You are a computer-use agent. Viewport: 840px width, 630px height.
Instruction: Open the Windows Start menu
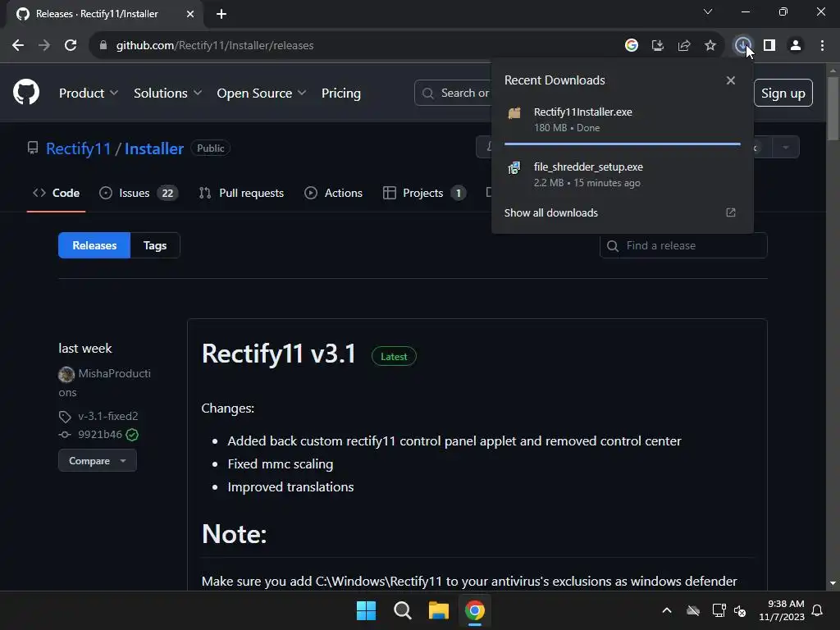(x=367, y=610)
